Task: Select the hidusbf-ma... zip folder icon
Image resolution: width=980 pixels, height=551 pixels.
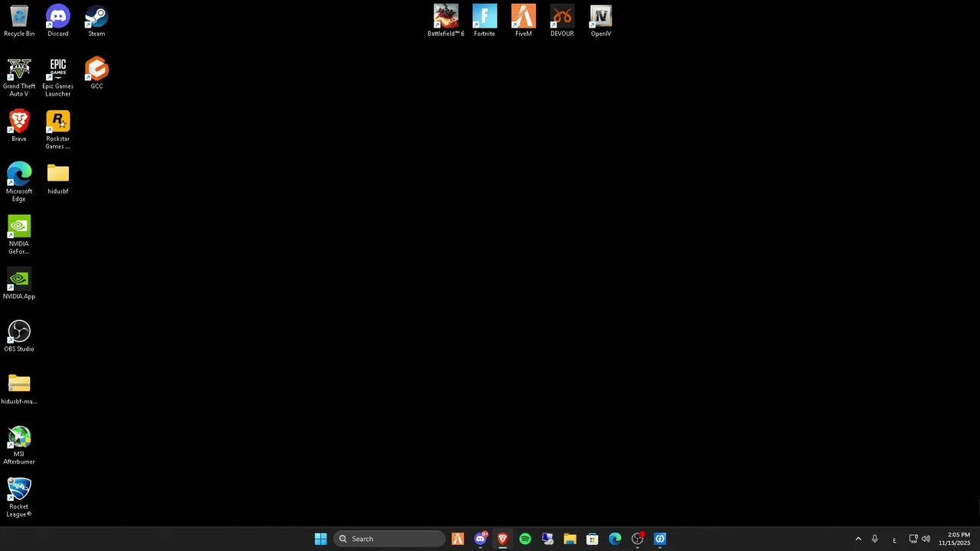Action: pos(19,389)
